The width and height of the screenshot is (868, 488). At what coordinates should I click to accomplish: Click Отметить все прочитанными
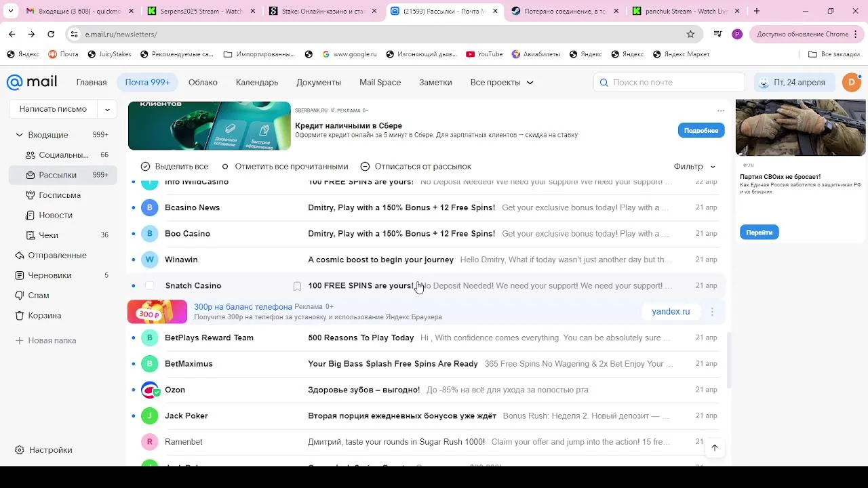285,167
